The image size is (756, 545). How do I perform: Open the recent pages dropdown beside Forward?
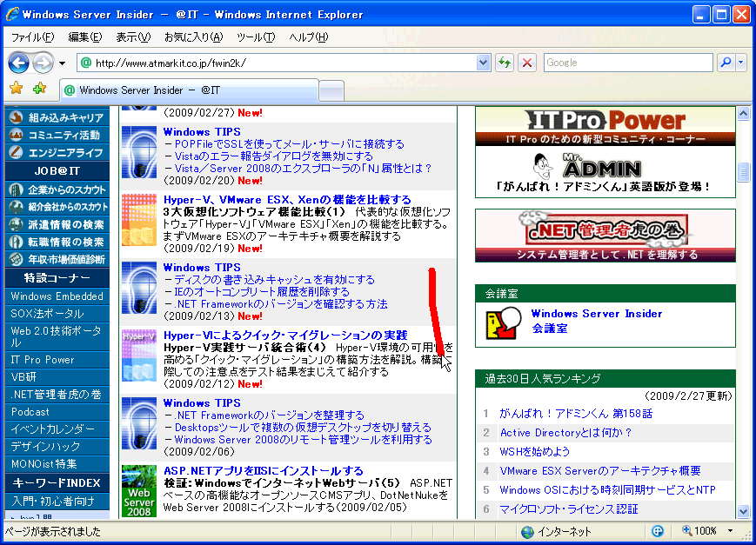[62, 63]
